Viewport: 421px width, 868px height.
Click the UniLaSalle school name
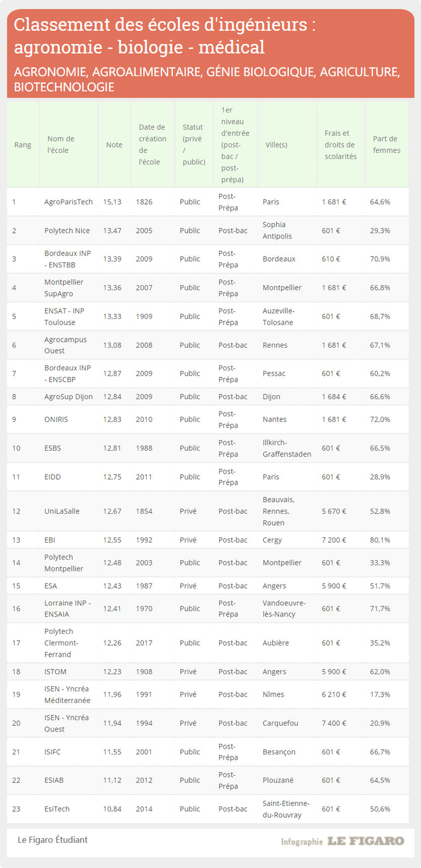(x=62, y=511)
